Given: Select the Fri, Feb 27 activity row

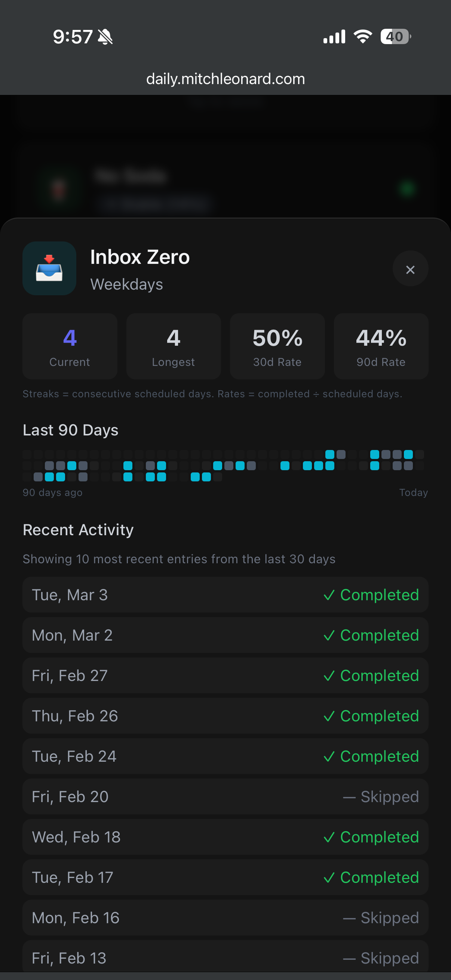Looking at the screenshot, I should pyautogui.click(x=225, y=675).
